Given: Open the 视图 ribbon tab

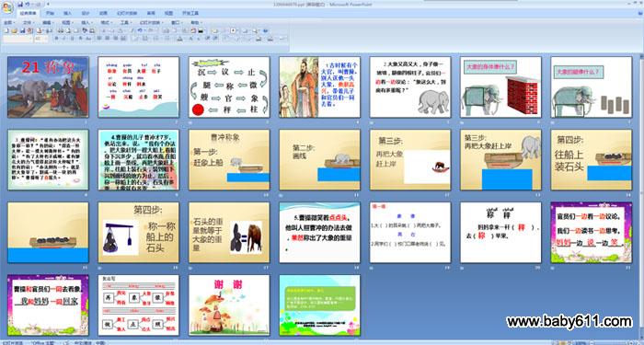Looking at the screenshot, I should coord(168,13).
